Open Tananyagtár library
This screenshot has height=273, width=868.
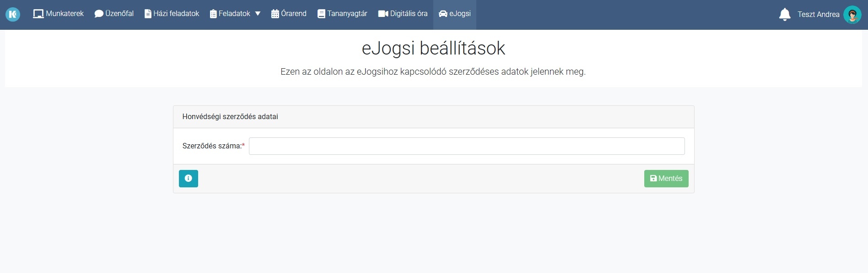342,14
